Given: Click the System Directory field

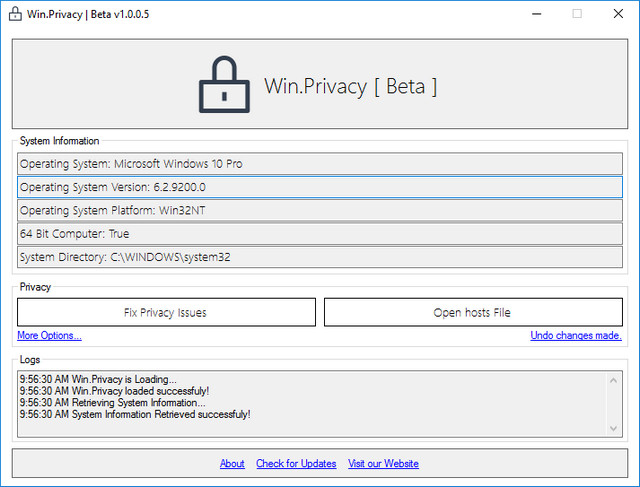Looking at the screenshot, I should (x=319, y=257).
